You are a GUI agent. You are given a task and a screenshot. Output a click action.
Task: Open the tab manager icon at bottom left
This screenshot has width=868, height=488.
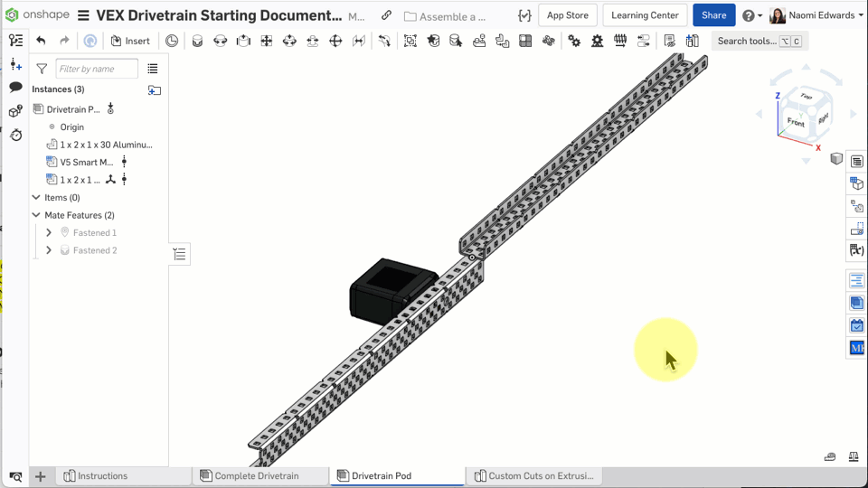point(15,477)
